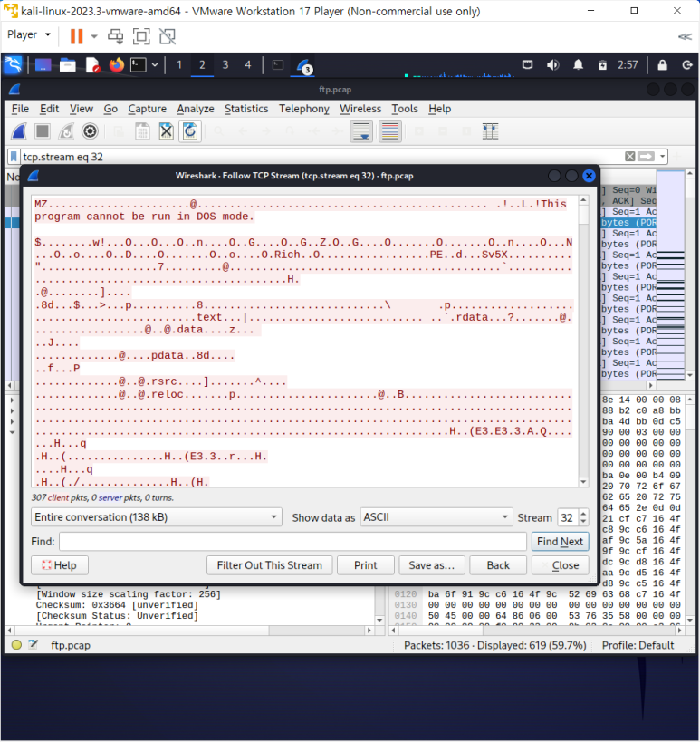Click packet details horizontal scrollbar
The width and height of the screenshot is (700, 742).
189,631
